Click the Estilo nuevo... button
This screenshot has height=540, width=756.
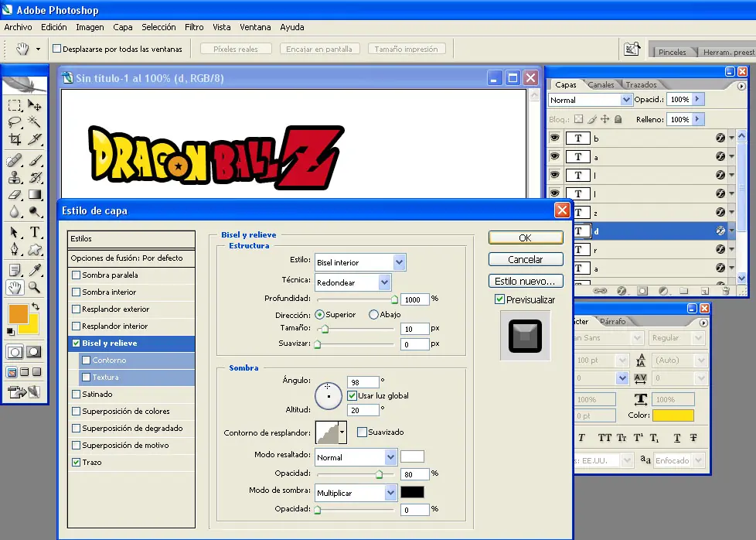[x=526, y=281]
